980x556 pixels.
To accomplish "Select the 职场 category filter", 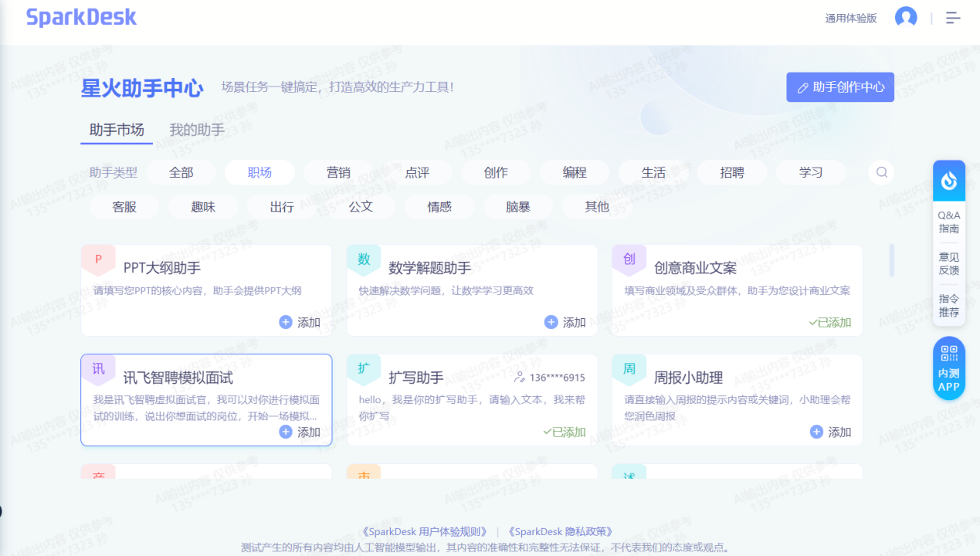I will coord(259,172).
